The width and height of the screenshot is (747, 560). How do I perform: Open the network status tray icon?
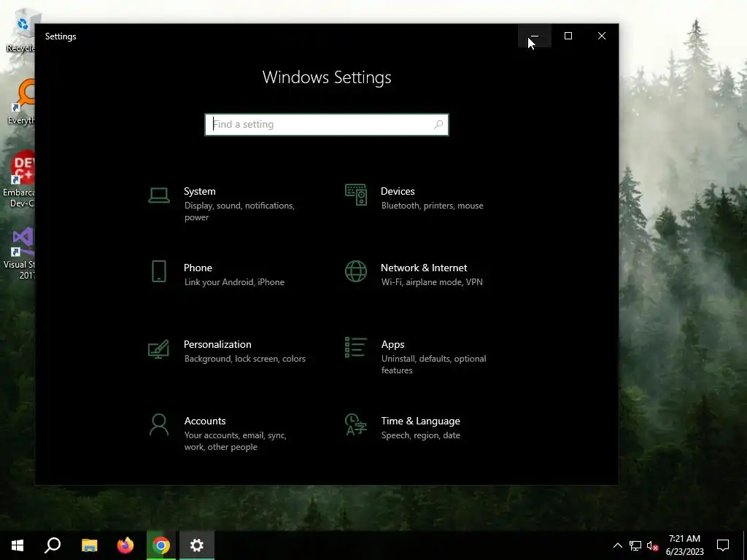[x=635, y=545]
